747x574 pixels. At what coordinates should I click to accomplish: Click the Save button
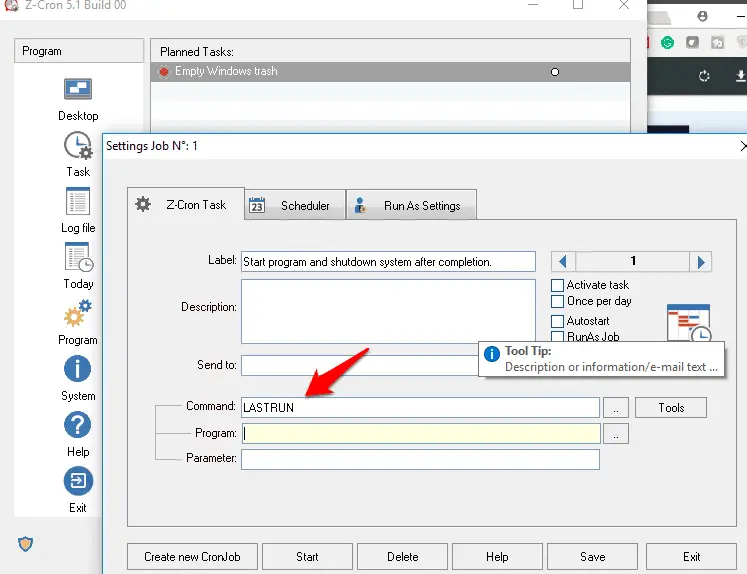pyautogui.click(x=592, y=556)
